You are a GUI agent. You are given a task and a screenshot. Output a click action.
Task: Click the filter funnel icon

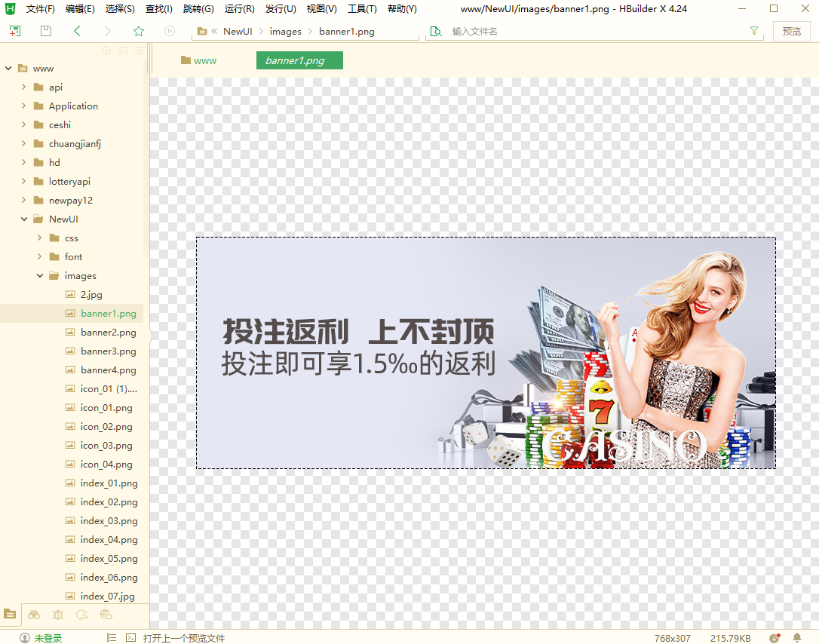(x=754, y=31)
